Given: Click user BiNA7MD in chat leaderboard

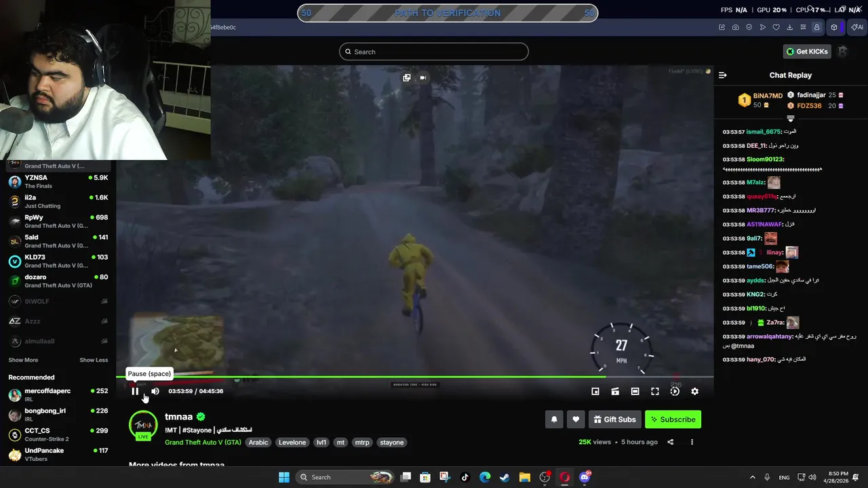Looking at the screenshot, I should pos(768,96).
